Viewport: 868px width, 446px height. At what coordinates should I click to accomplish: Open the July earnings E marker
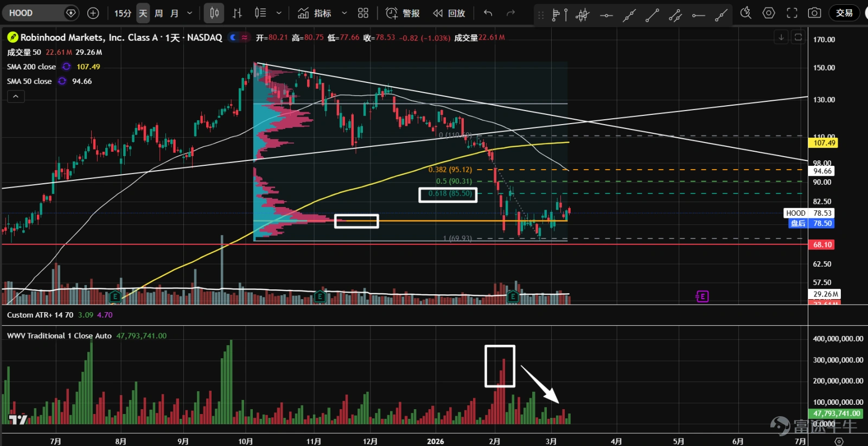click(x=115, y=296)
